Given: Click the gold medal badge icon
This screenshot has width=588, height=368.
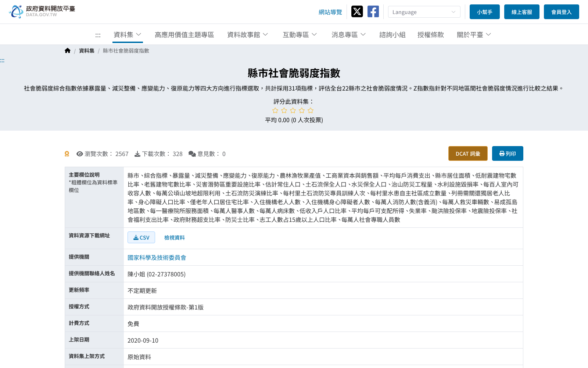Looking at the screenshot, I should point(67,154).
